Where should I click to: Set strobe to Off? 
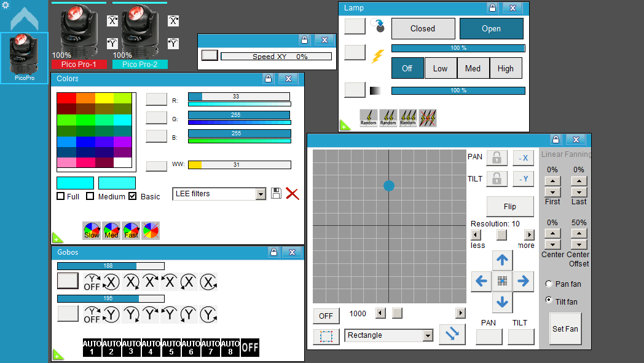click(407, 68)
